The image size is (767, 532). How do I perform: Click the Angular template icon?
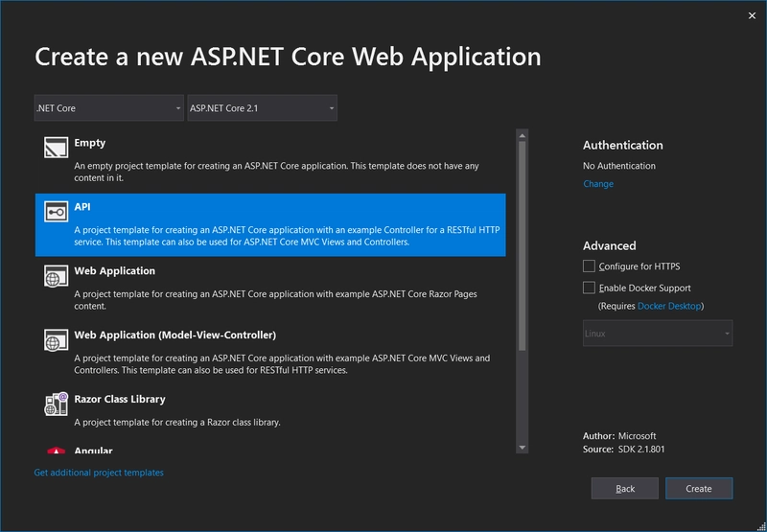click(x=56, y=451)
